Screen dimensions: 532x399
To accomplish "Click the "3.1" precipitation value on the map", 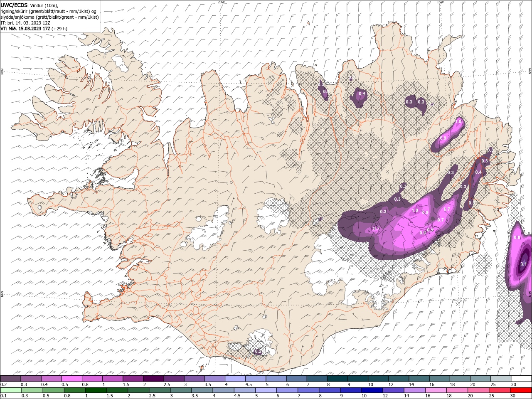I will 524,264.
